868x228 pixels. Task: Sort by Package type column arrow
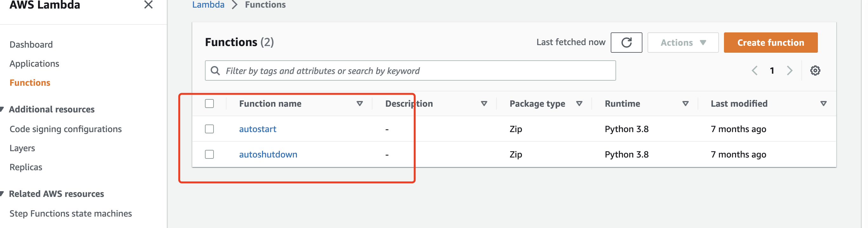pyautogui.click(x=579, y=104)
